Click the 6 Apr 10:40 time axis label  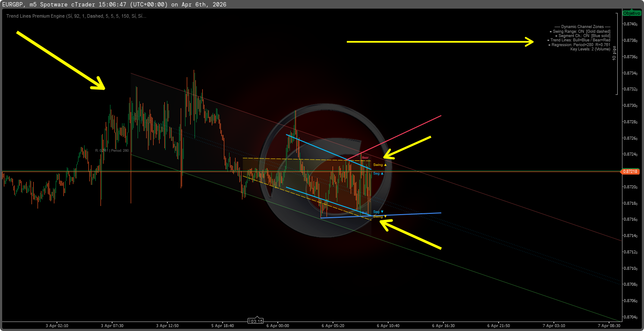[388, 326]
